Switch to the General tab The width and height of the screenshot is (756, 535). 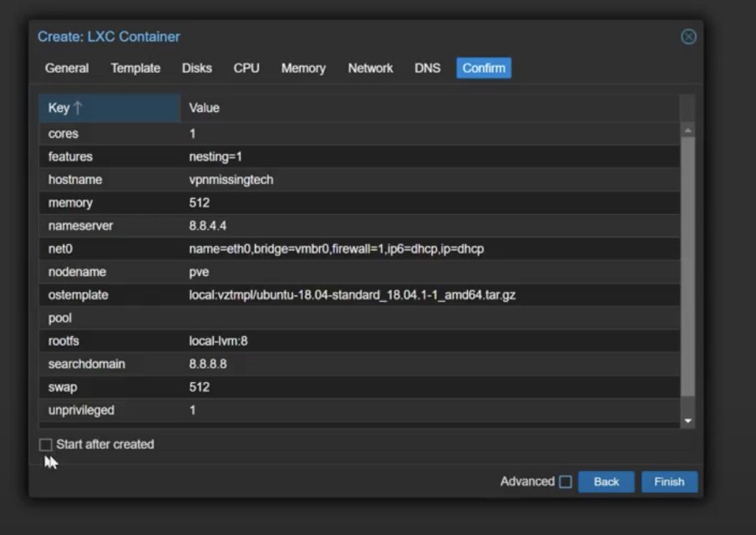(x=67, y=69)
